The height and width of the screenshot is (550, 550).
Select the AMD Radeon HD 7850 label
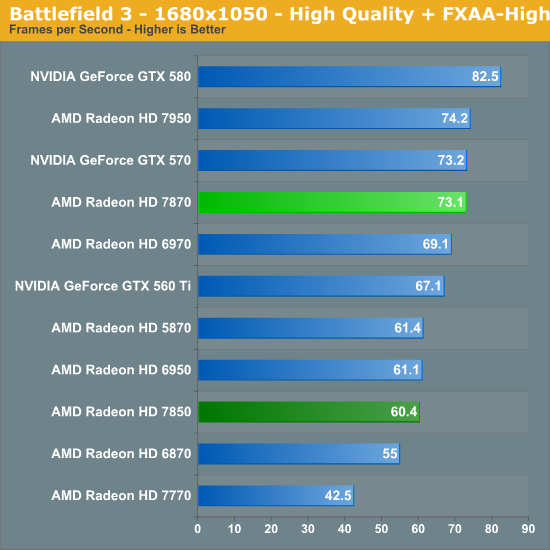(x=121, y=411)
